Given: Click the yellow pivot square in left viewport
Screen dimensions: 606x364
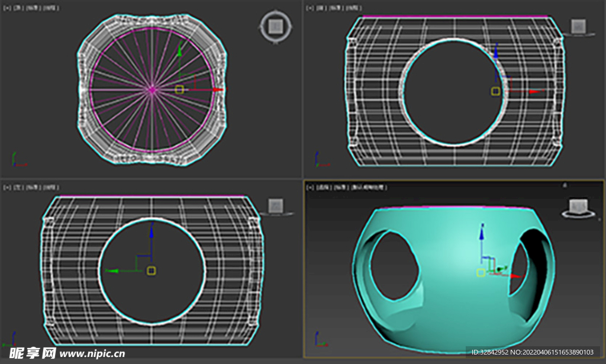Looking at the screenshot, I should pyautogui.click(x=151, y=270).
